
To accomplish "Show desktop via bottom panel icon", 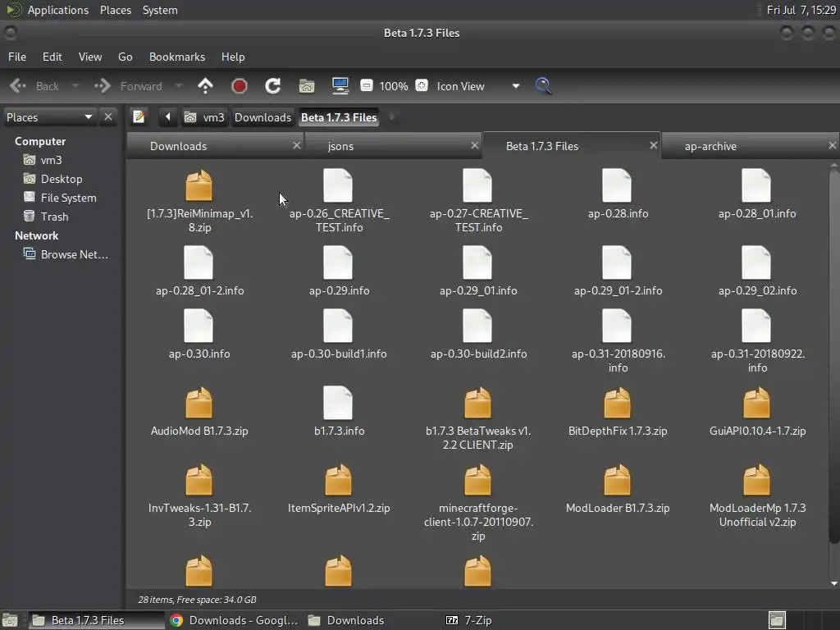I will coord(10,620).
